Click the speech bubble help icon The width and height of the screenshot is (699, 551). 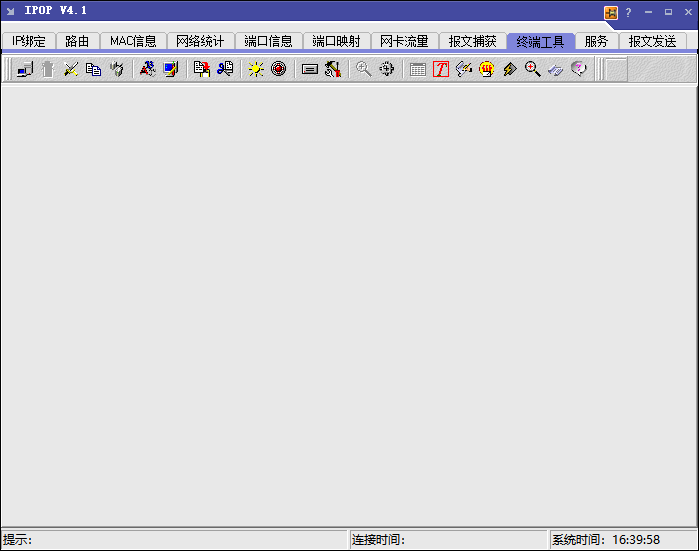578,69
